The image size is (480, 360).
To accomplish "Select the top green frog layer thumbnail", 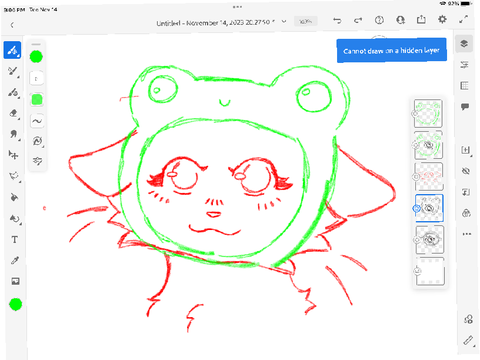I will pyautogui.click(x=428, y=113).
